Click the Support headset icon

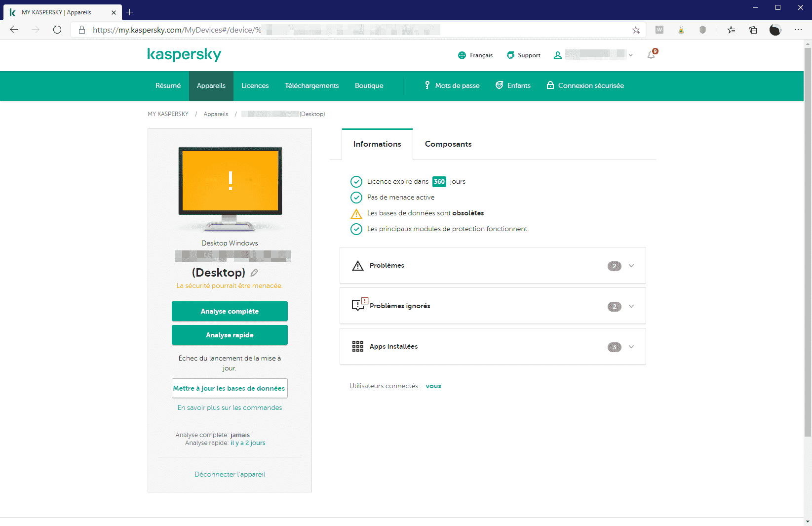(x=510, y=55)
